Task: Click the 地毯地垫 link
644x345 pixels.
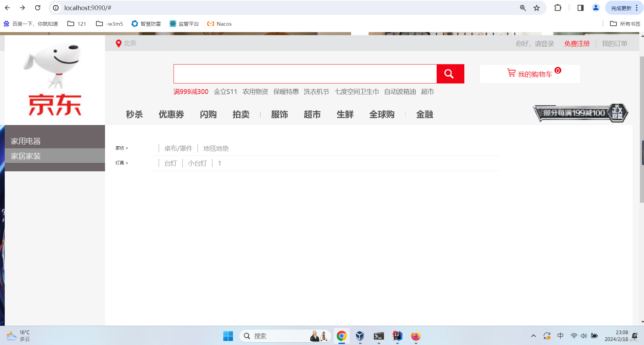Action: pos(216,148)
